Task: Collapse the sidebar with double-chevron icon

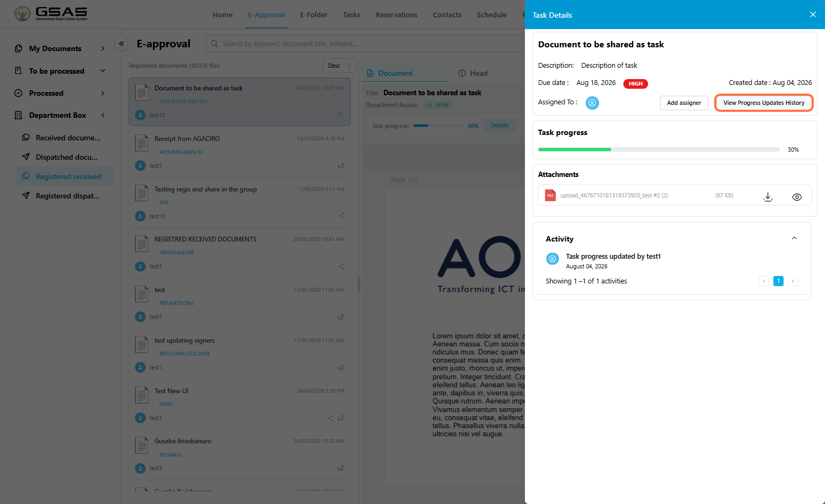Action: (122, 44)
